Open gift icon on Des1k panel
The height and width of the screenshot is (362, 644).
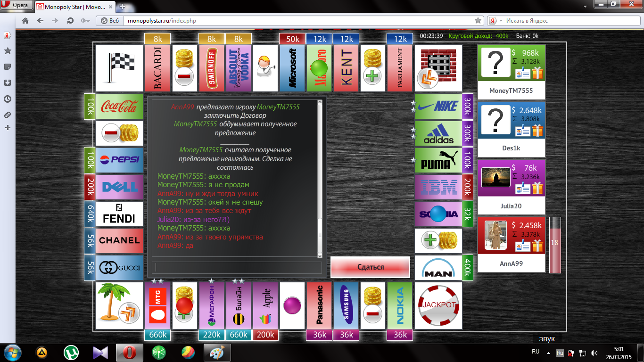pos(537,131)
